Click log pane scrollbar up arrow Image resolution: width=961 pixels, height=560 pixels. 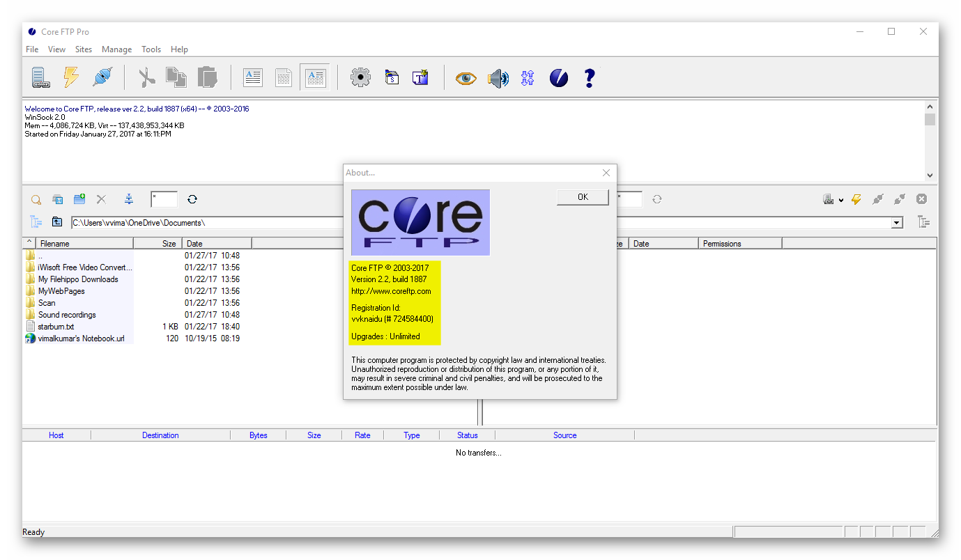click(930, 107)
